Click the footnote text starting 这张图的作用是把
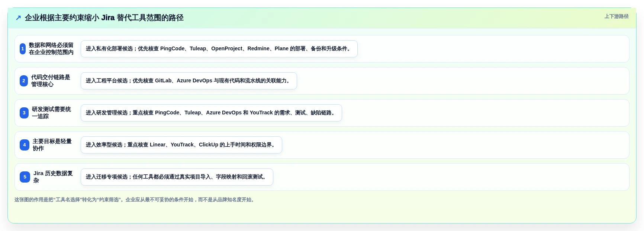Viewport: 644px width, 231px height. click(x=135, y=200)
